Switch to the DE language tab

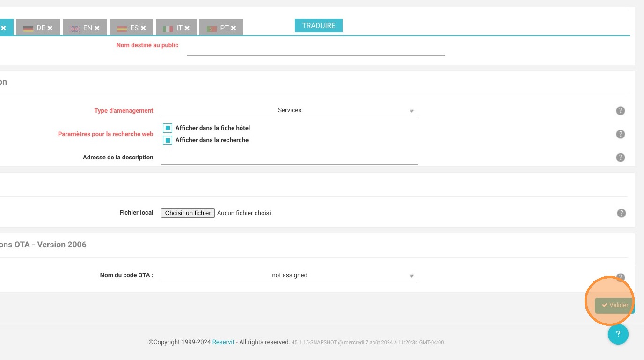(38, 27)
